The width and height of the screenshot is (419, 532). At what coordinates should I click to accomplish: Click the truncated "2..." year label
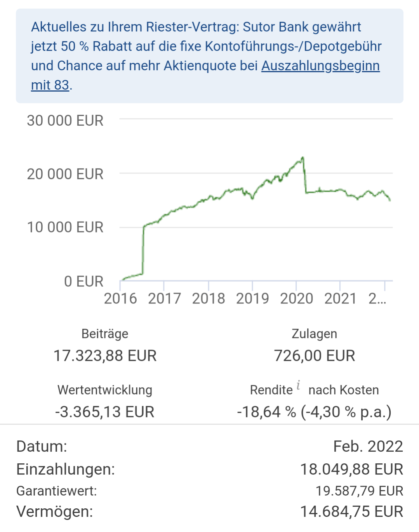[x=377, y=298]
